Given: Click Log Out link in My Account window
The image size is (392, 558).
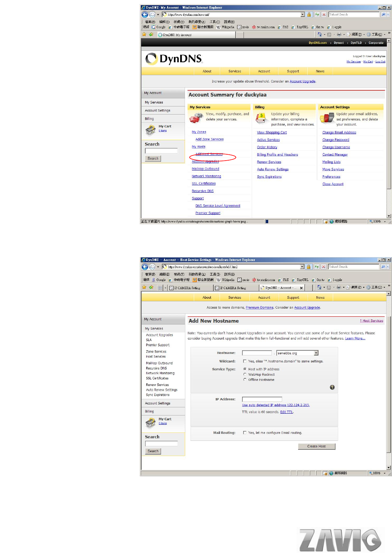Looking at the screenshot, I should [380, 62].
